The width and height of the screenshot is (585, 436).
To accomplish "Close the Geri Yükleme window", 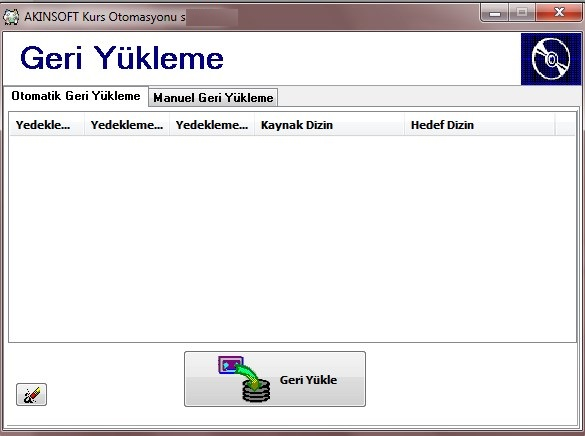I will coord(559,13).
